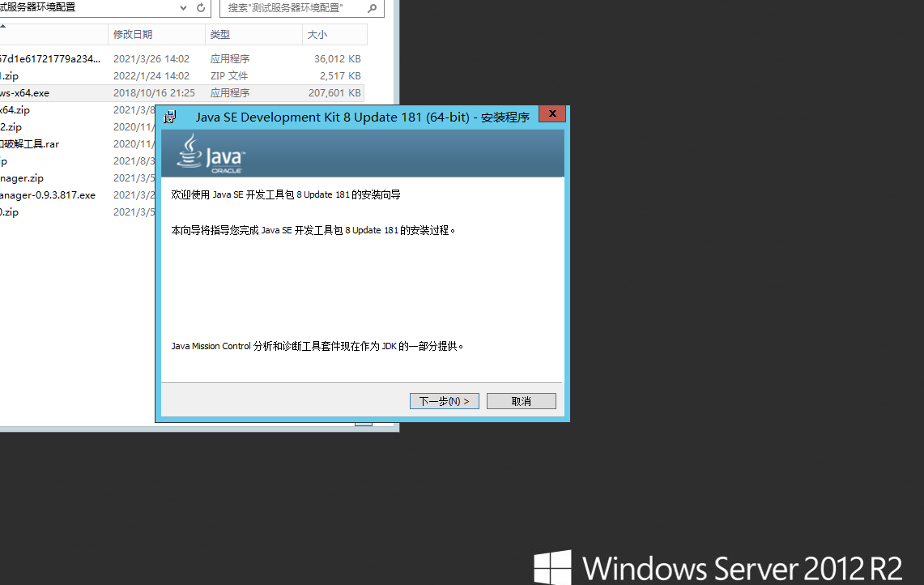Click the 取消 button to cancel installation
The height and width of the screenshot is (585, 924).
coord(521,400)
